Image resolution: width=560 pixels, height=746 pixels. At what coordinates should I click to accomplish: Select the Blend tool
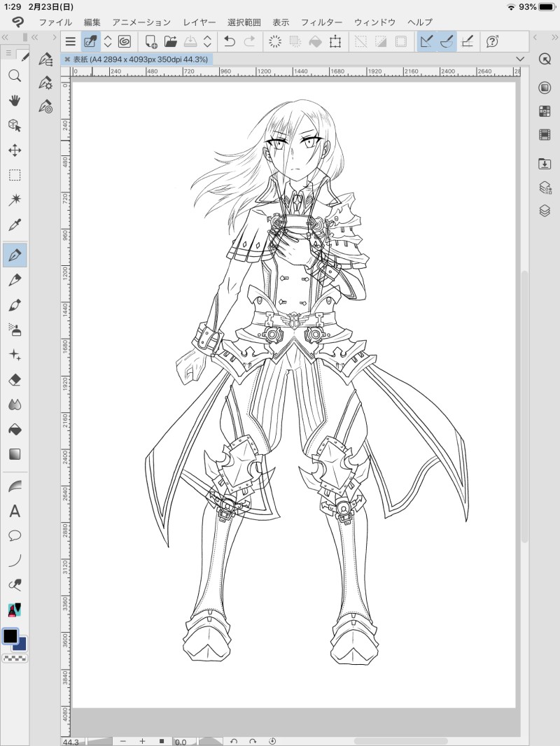tap(15, 405)
